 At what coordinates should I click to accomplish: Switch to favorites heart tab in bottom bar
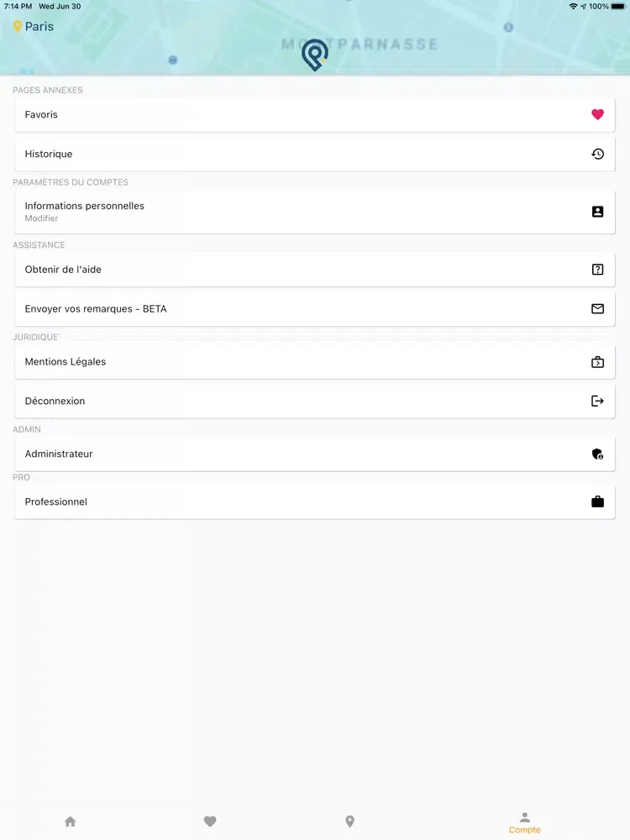click(210, 822)
